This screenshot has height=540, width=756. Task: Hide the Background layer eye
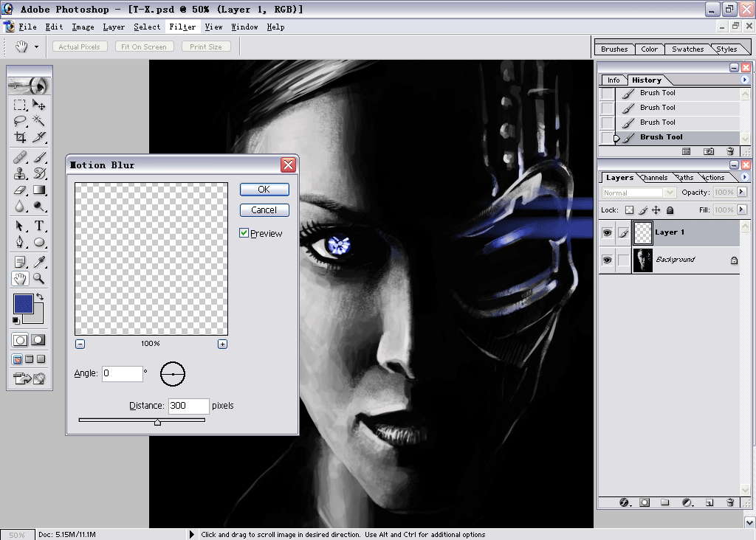(607, 260)
